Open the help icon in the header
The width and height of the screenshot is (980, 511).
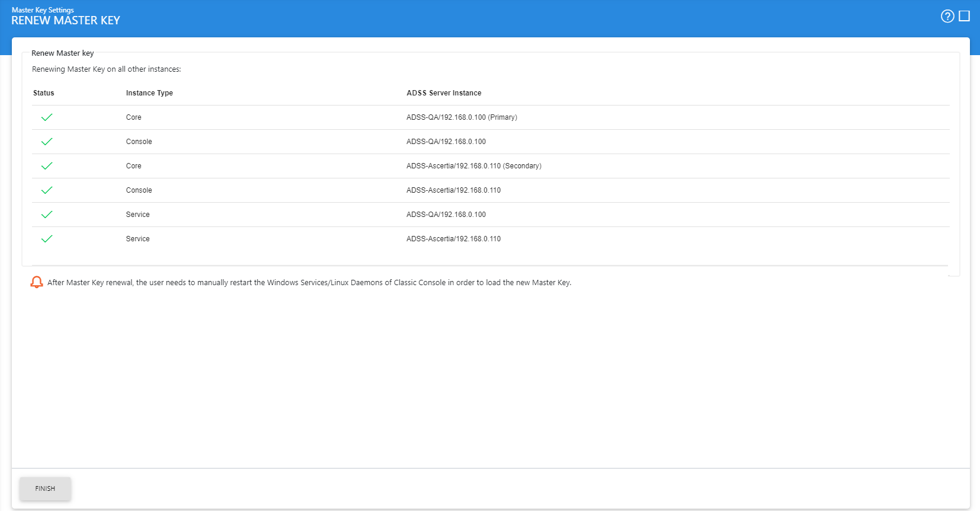[x=947, y=16]
